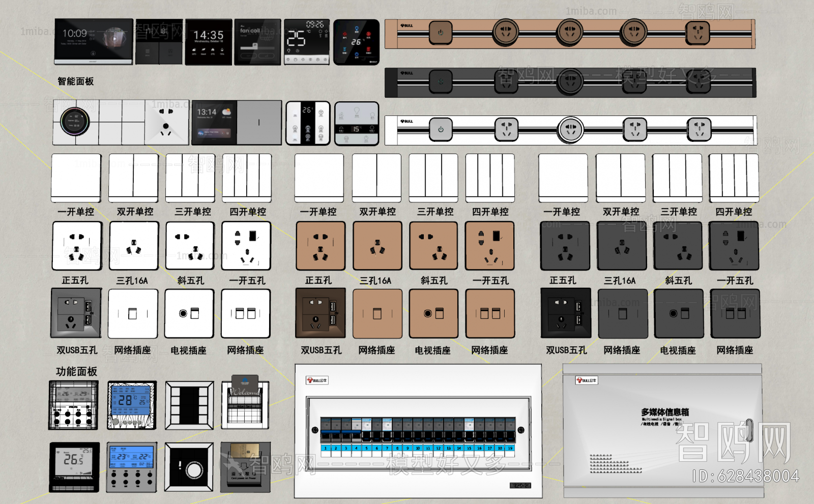Click the 智能面板 heading label
The height and width of the screenshot is (504, 814).
pyautogui.click(x=75, y=81)
